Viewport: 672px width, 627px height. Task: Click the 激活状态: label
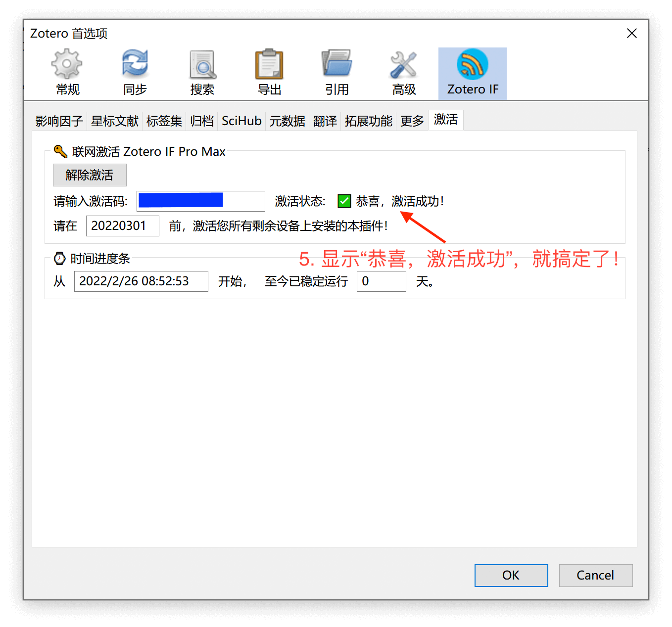(x=300, y=201)
